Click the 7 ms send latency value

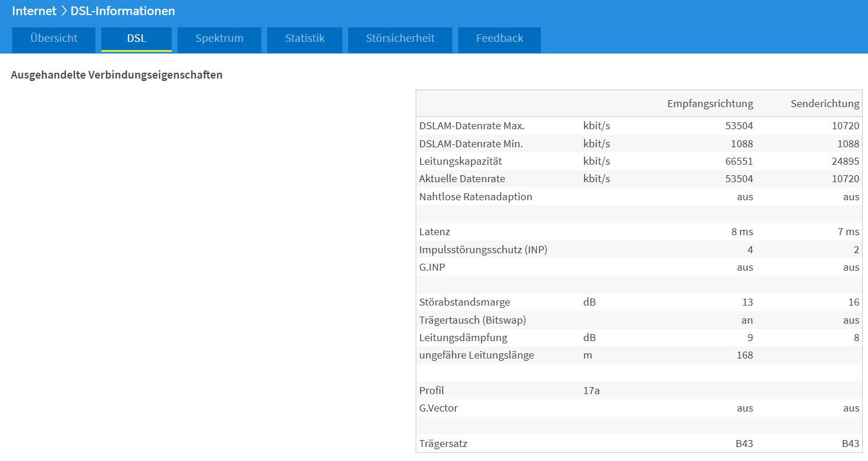(x=848, y=232)
